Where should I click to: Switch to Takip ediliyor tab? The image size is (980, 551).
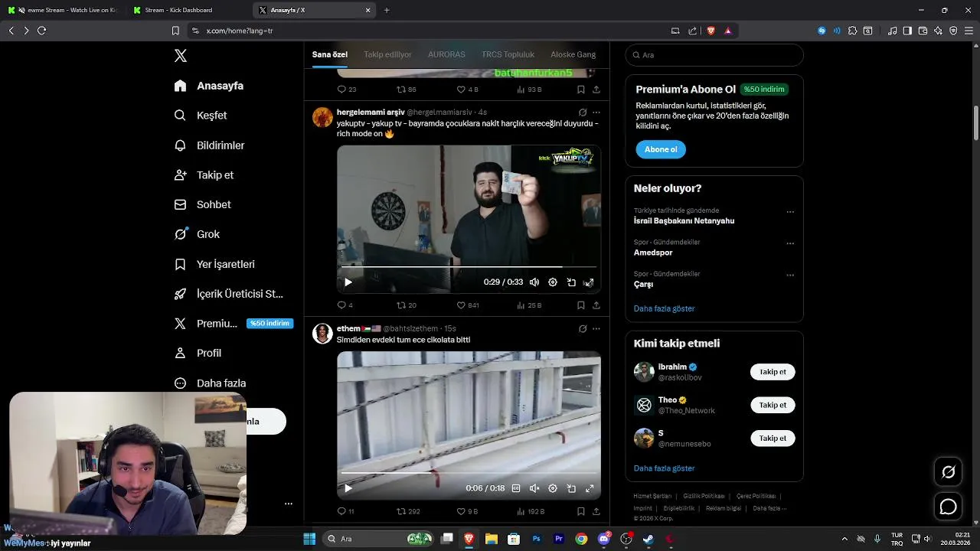(x=387, y=54)
